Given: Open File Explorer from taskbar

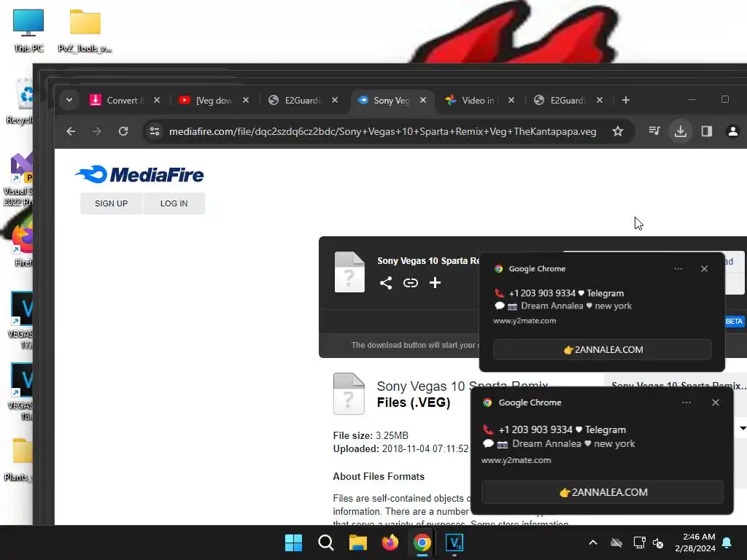Looking at the screenshot, I should (357, 542).
